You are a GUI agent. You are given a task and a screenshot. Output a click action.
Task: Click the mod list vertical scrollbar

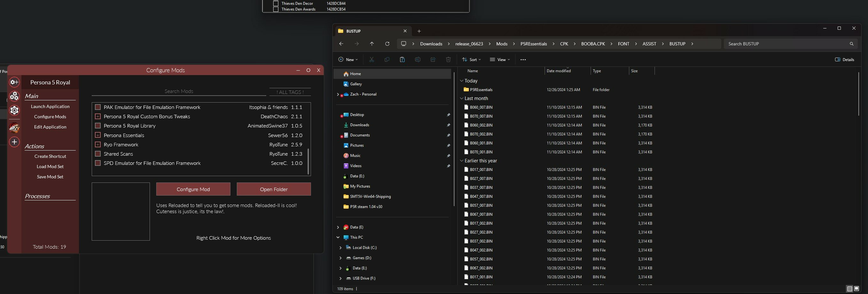pos(308,162)
